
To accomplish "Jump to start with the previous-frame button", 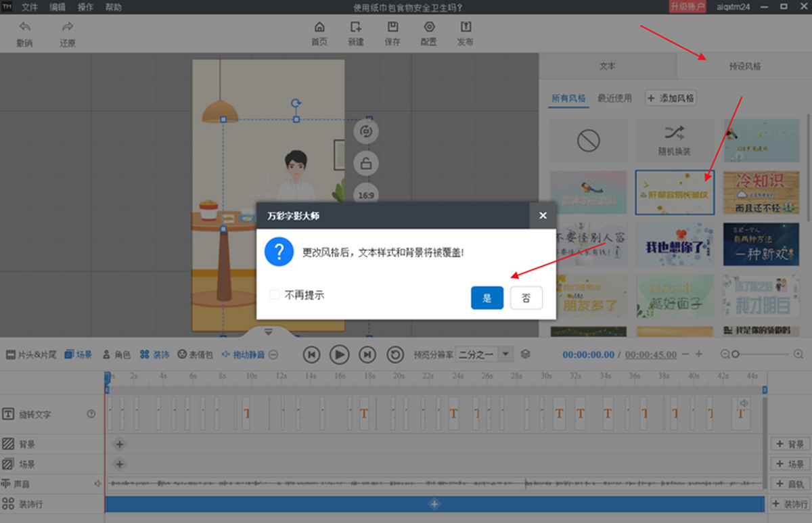I will pos(311,355).
